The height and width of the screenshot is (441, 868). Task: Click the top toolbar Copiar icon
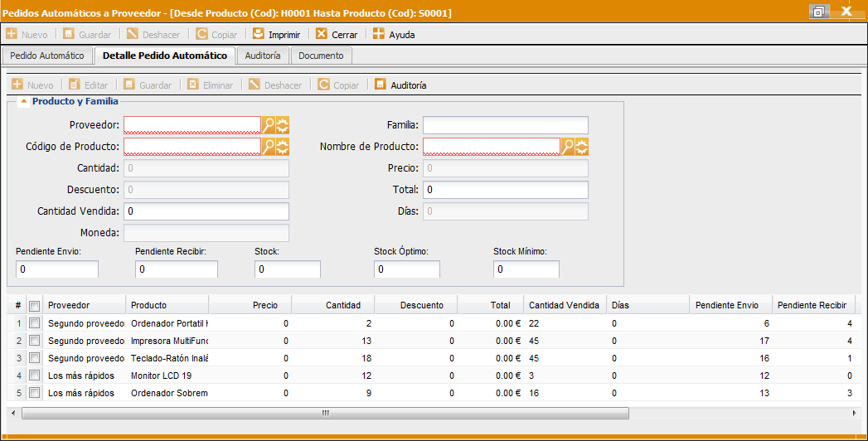point(201,34)
